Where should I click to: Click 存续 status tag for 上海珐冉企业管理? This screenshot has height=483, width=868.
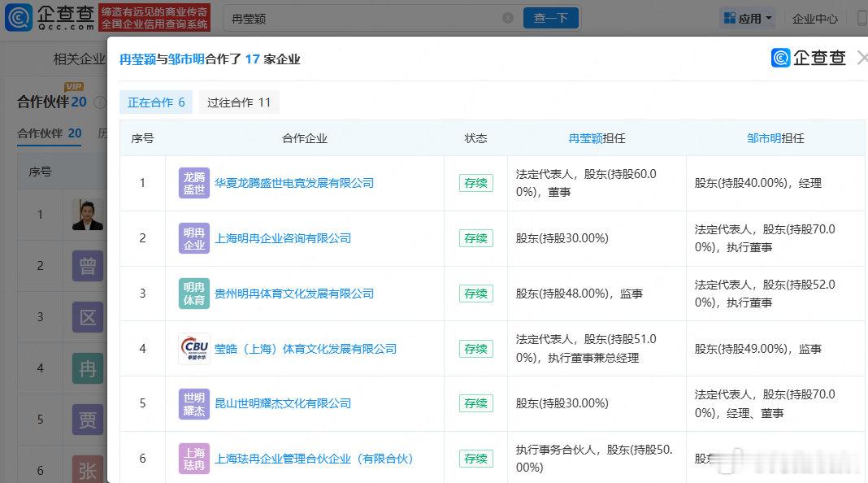click(476, 459)
